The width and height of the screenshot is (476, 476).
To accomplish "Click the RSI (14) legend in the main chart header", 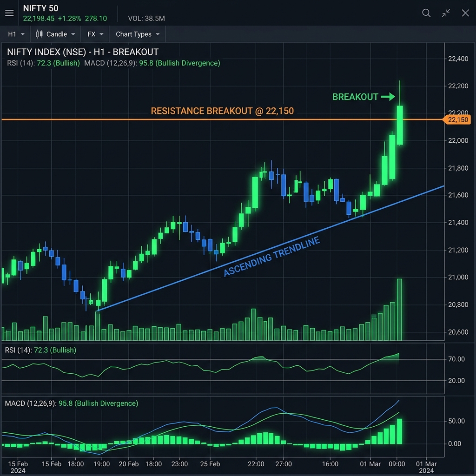I will (43, 63).
